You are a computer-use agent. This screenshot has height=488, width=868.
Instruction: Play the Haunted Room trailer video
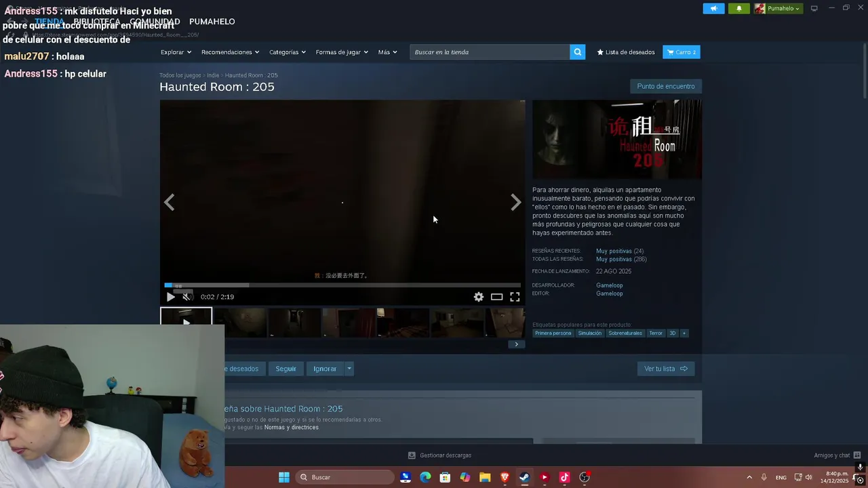click(170, 297)
